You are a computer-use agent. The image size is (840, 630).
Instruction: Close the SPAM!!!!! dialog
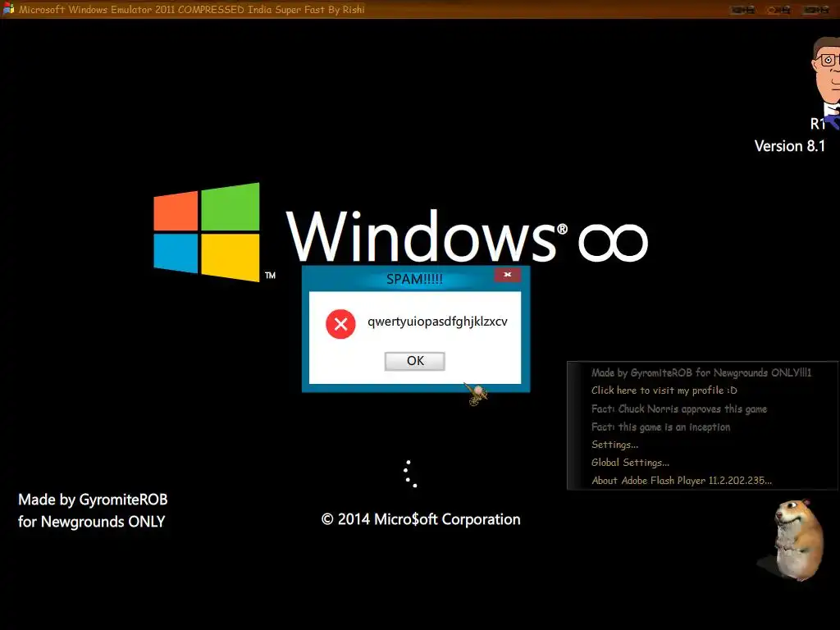(507, 275)
